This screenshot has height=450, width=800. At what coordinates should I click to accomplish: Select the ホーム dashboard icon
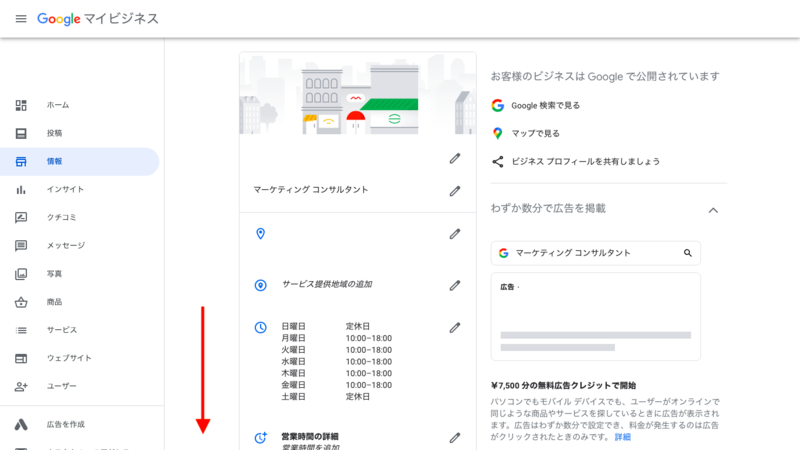[x=21, y=105]
